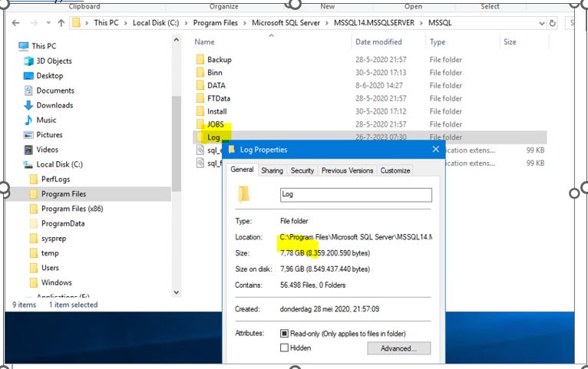Open recent locations dropdown arrow
The width and height of the screenshot is (588, 369).
[48, 23]
